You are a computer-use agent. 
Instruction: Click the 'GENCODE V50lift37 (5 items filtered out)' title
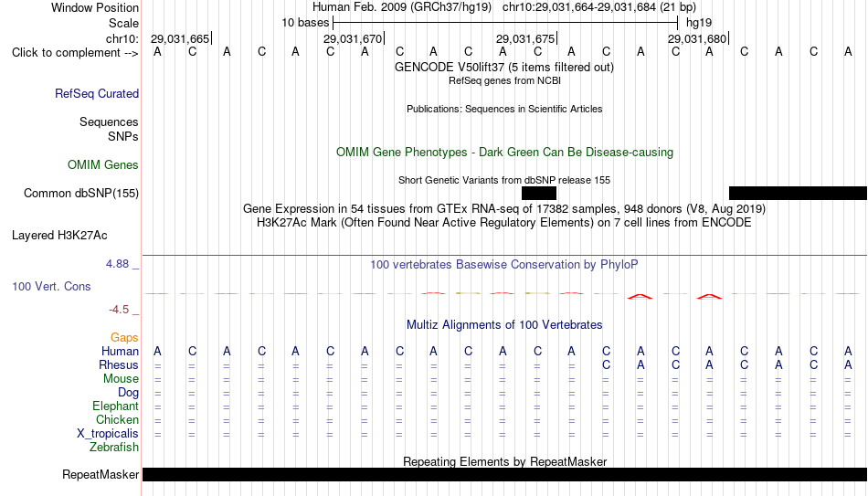[x=504, y=67]
